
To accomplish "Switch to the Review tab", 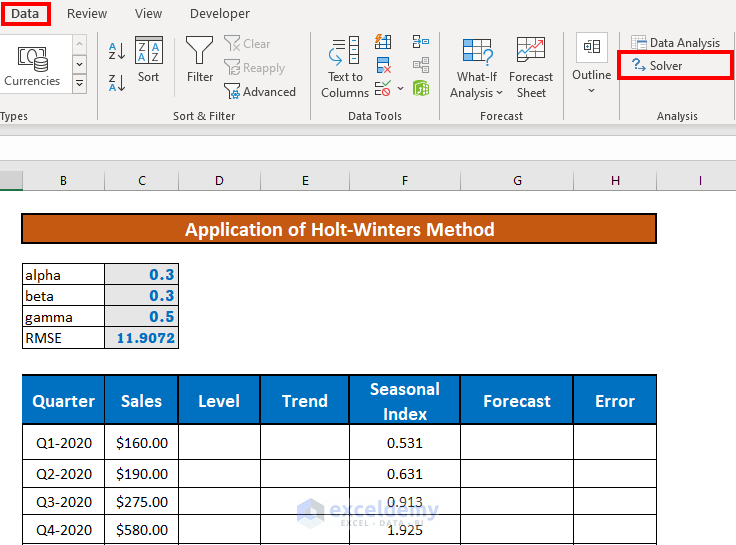I will pos(87,14).
